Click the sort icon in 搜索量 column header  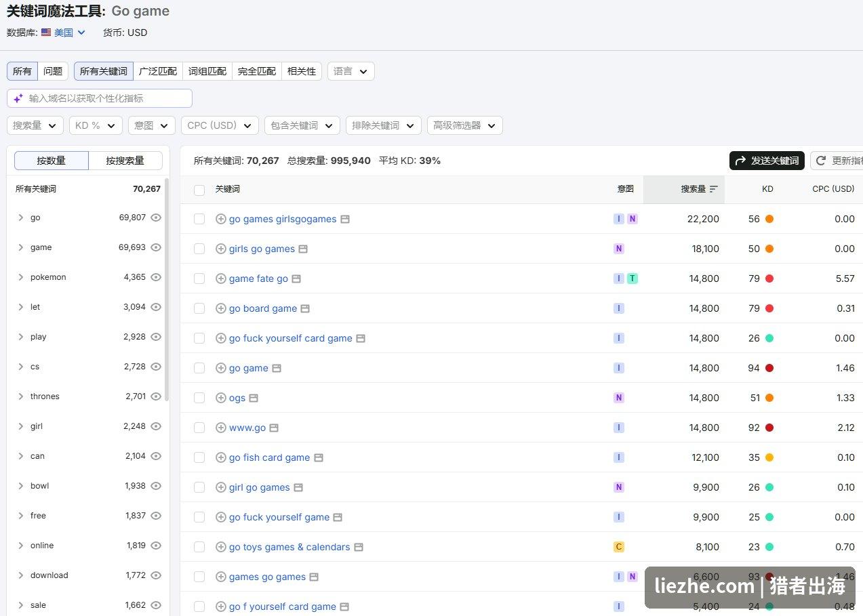click(713, 189)
